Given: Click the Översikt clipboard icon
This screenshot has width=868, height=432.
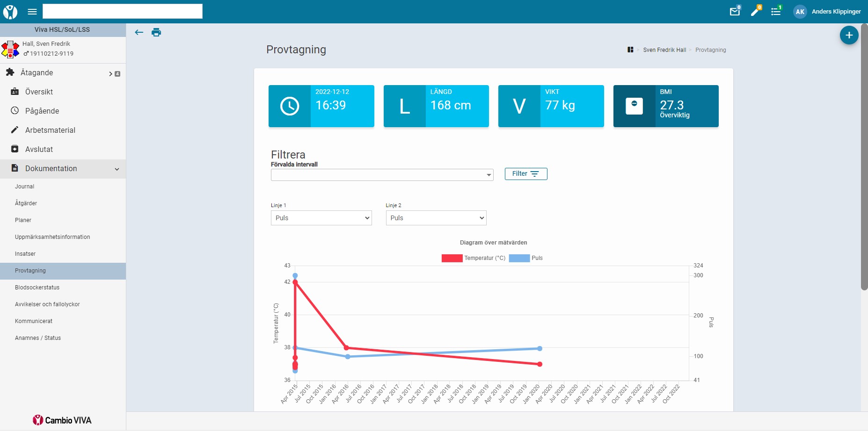Looking at the screenshot, I should (x=15, y=92).
